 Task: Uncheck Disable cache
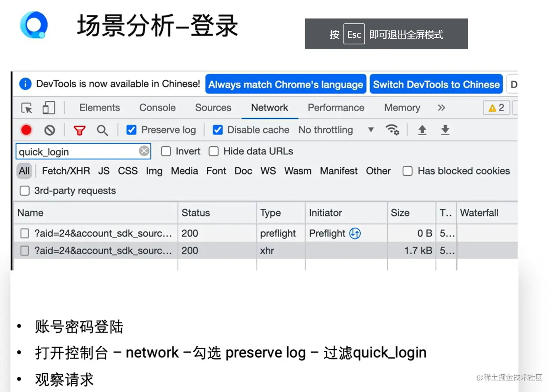coord(217,129)
